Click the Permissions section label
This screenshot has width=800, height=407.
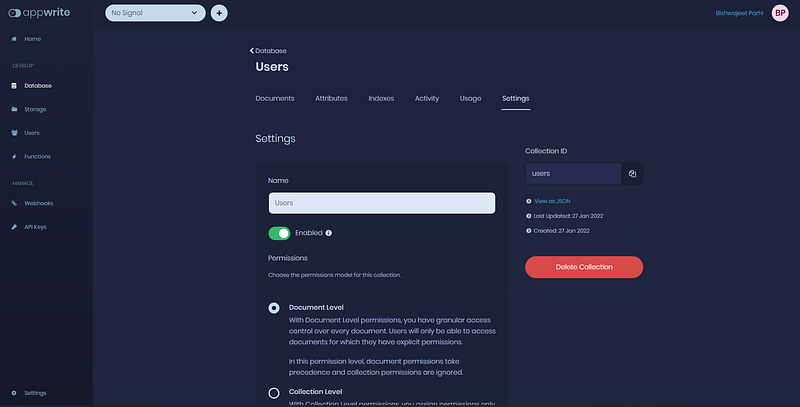click(x=287, y=258)
